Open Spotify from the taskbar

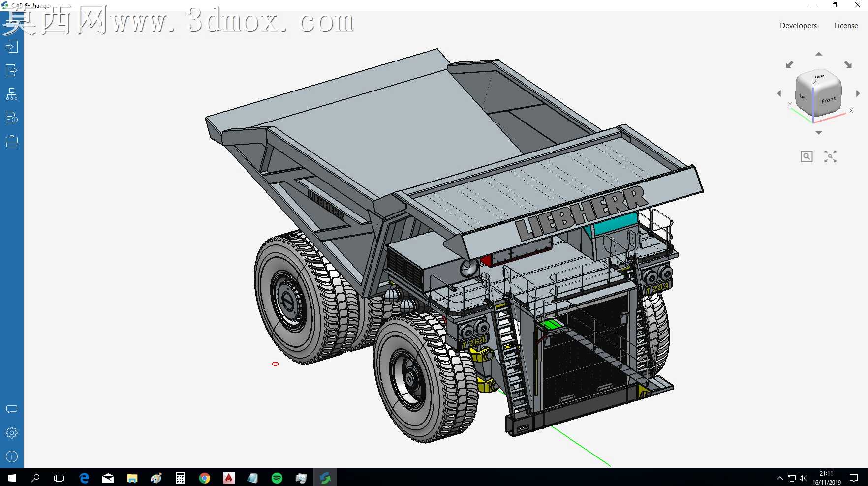tap(277, 478)
